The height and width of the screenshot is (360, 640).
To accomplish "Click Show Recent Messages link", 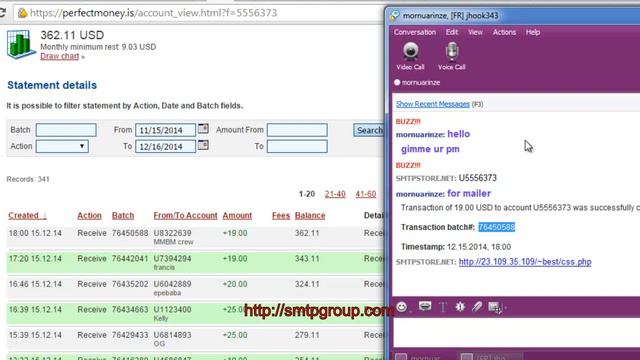I will [433, 104].
